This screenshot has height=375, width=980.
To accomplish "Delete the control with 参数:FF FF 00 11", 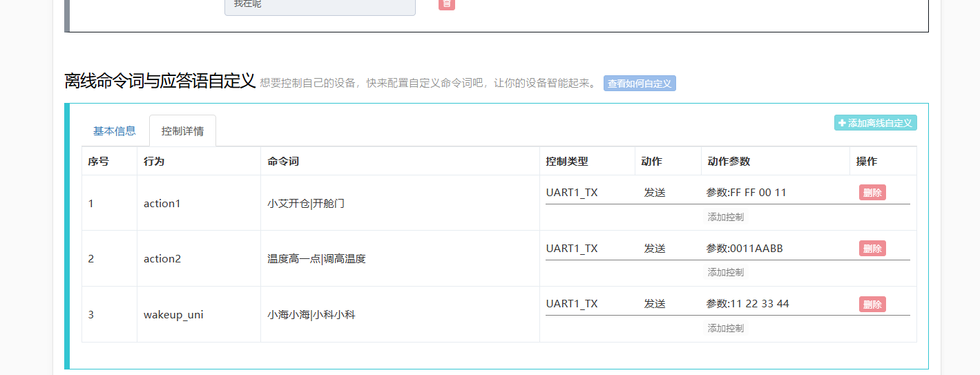I will click(872, 193).
